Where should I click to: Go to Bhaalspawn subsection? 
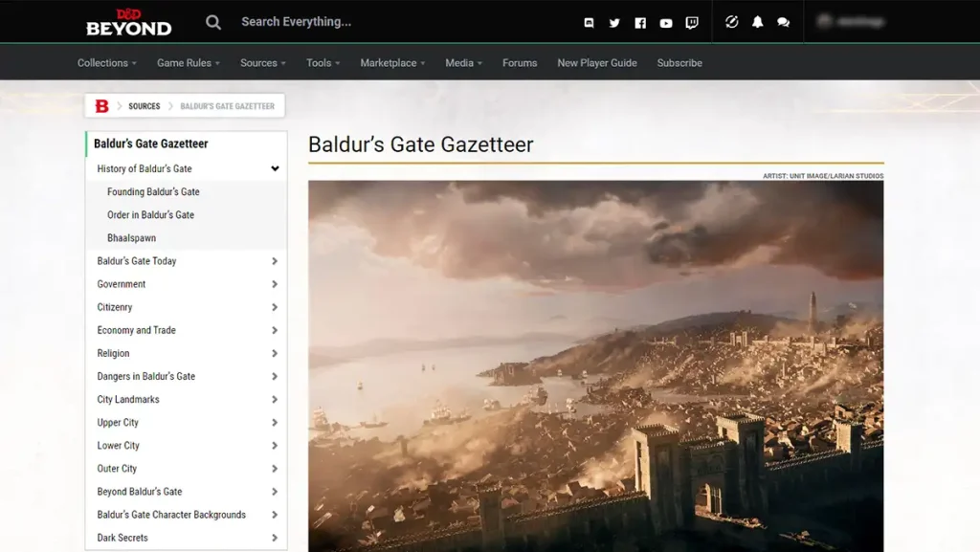131,238
